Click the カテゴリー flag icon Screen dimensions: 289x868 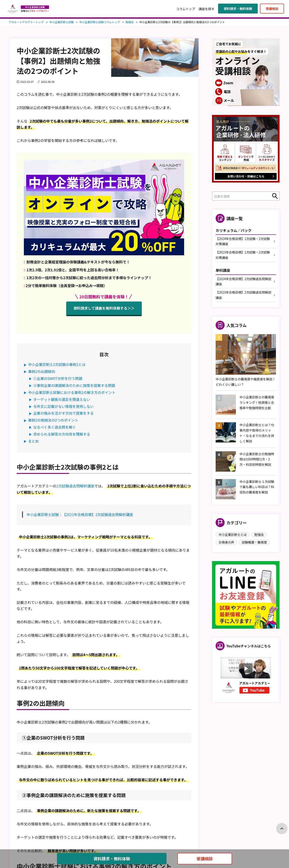[220, 523]
